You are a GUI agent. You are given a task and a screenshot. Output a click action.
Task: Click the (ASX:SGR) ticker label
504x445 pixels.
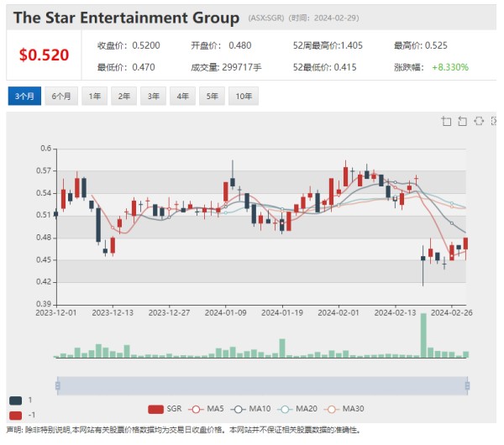click(266, 18)
